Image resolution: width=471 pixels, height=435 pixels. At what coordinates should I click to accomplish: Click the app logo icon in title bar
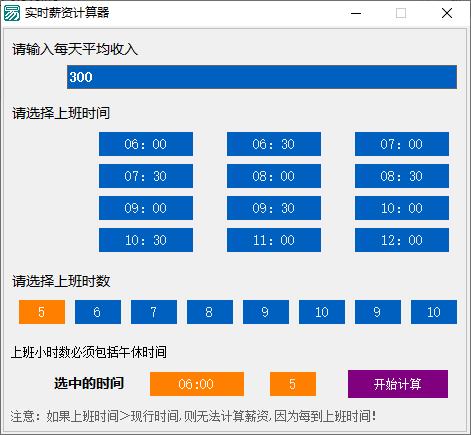pos(12,13)
